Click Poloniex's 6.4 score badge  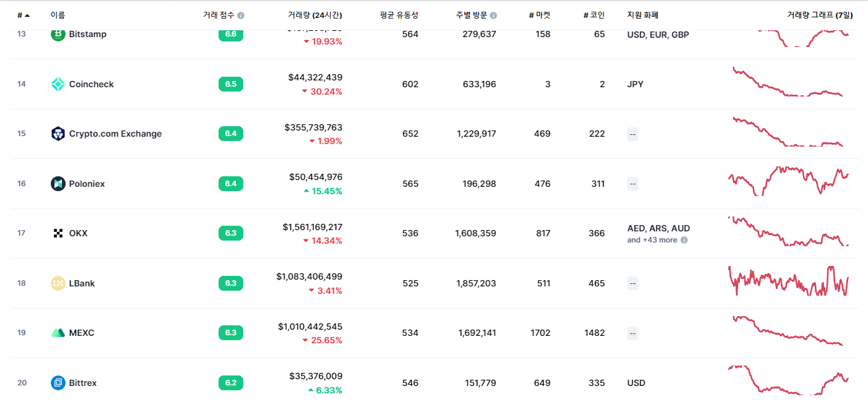(231, 184)
